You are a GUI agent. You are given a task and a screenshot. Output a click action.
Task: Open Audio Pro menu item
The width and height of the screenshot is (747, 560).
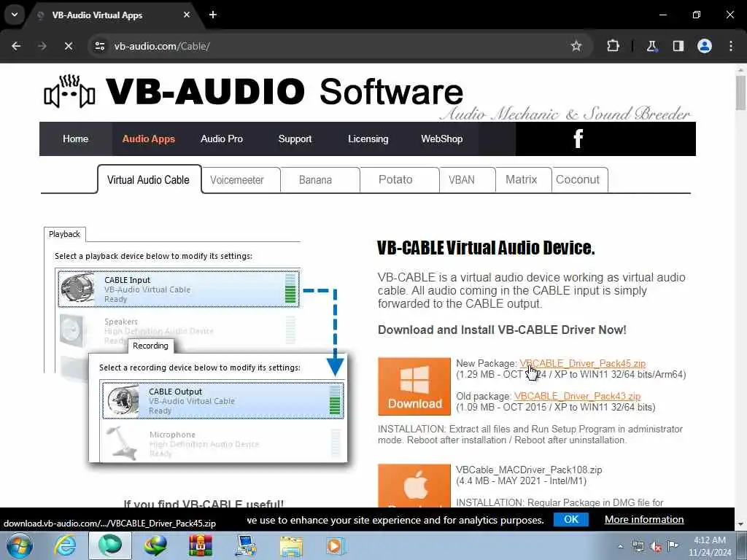tap(222, 139)
